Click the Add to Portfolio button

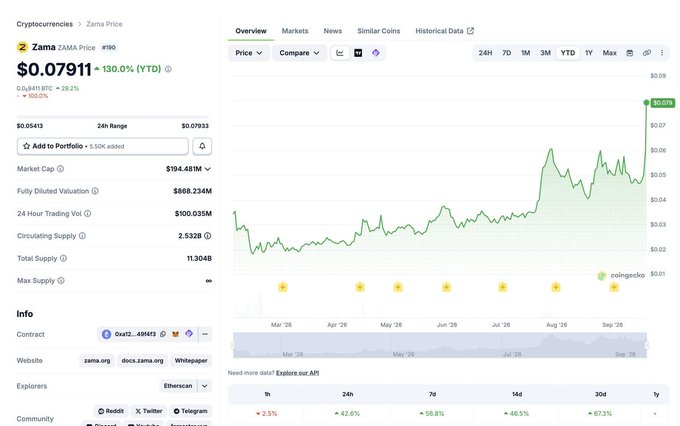click(103, 146)
